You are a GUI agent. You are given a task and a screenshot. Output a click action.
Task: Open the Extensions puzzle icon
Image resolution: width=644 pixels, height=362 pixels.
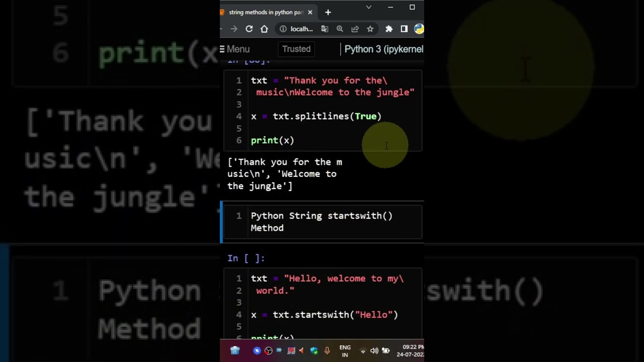(389, 29)
